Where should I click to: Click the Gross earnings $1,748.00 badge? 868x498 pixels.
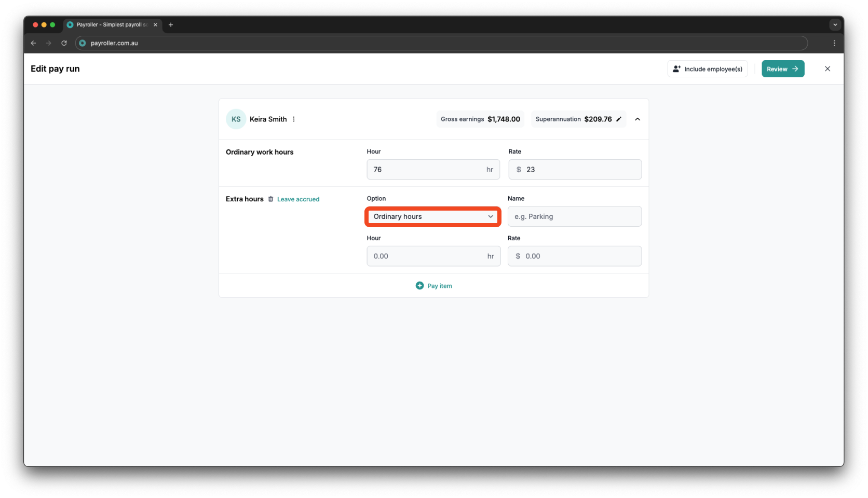coord(480,119)
